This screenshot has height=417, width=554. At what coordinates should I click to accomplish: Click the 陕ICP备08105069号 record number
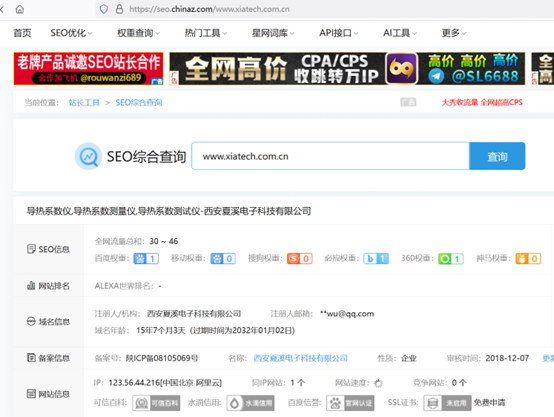pos(162,358)
